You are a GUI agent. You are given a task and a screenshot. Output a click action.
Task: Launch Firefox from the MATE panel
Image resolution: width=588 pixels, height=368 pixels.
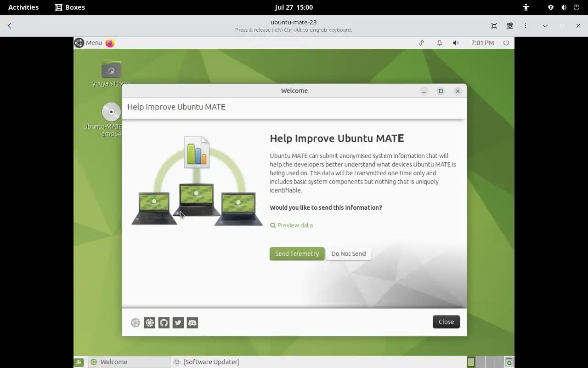[x=110, y=43]
